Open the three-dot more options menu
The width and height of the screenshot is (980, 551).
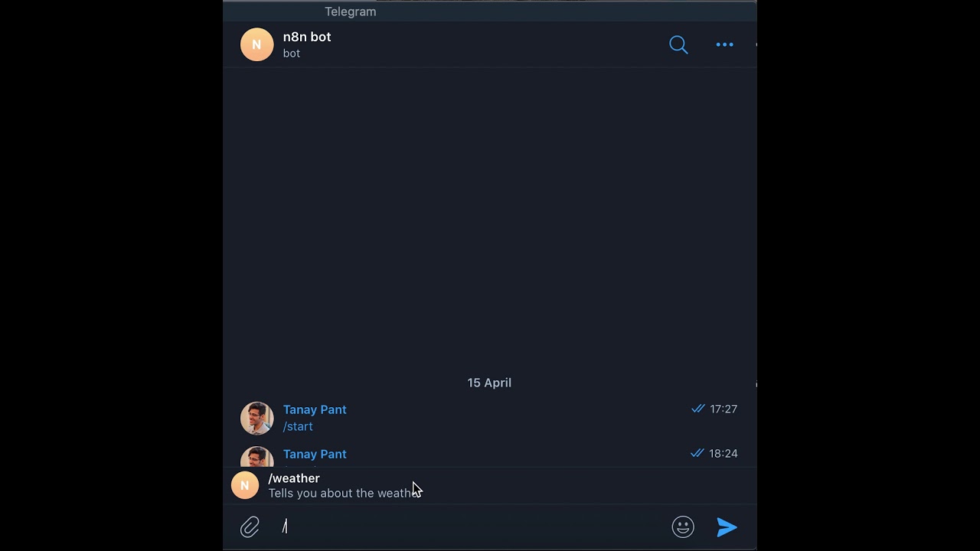[x=724, y=45]
